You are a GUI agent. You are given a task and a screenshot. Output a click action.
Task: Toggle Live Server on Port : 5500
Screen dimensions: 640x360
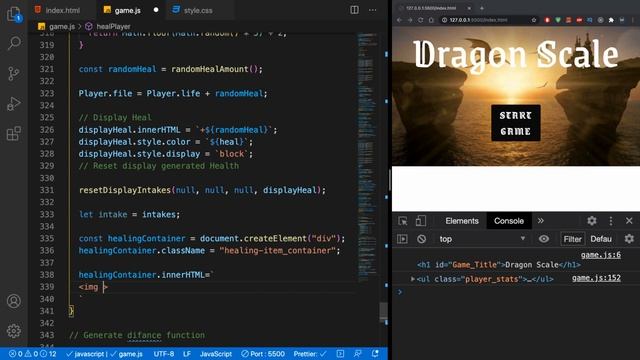point(263,354)
